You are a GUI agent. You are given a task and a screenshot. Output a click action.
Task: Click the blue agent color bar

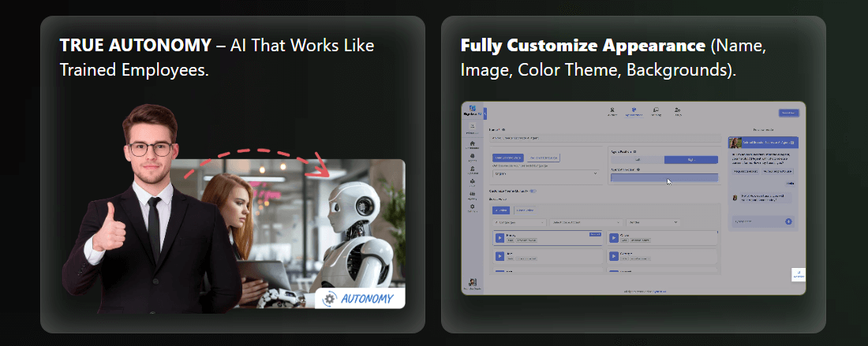pos(664,178)
